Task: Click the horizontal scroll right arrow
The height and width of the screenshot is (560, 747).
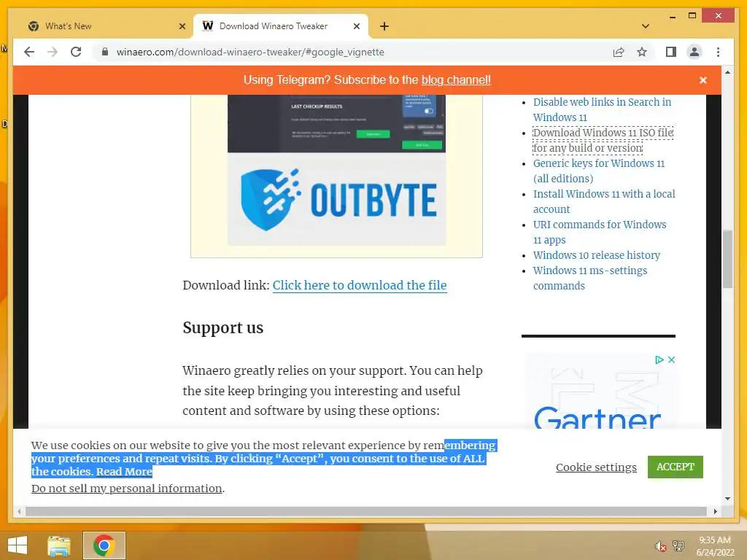Action: pyautogui.click(x=715, y=511)
